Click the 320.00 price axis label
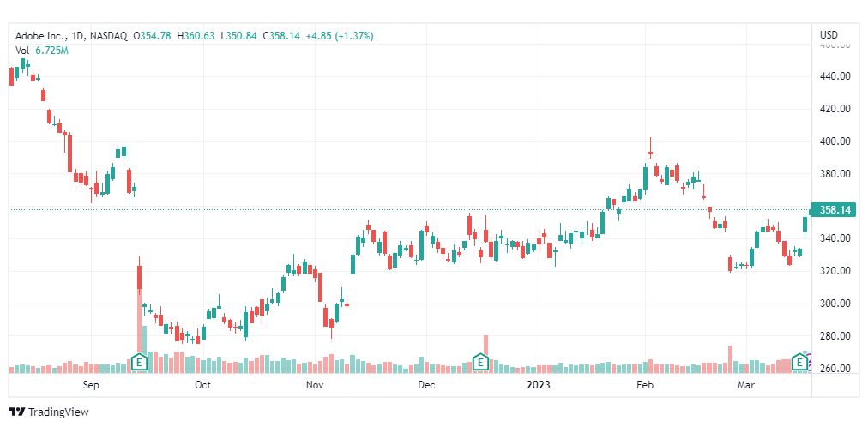 pos(835,271)
